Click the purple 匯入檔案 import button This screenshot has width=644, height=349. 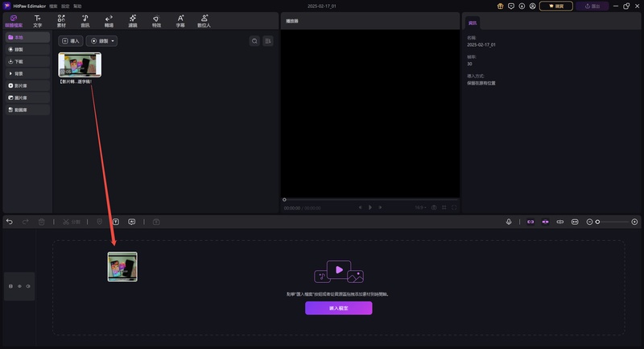338,308
